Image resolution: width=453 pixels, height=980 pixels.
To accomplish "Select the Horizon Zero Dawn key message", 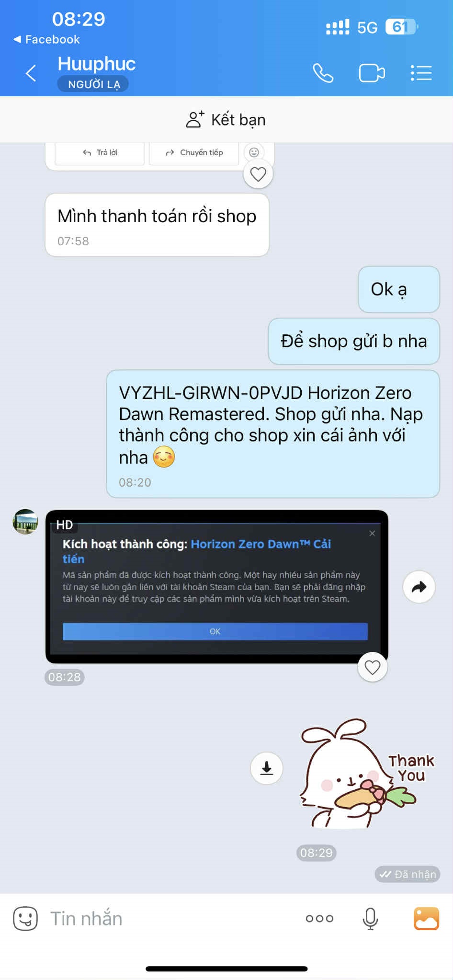I will pos(273,434).
